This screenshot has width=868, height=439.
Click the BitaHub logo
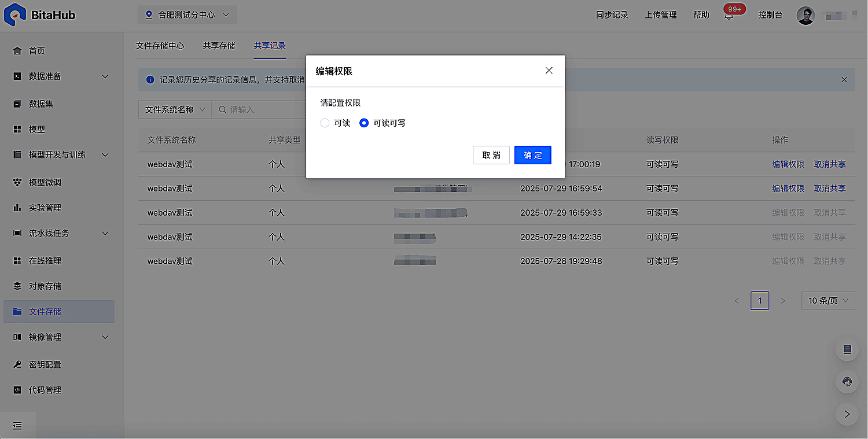pyautogui.click(x=39, y=15)
